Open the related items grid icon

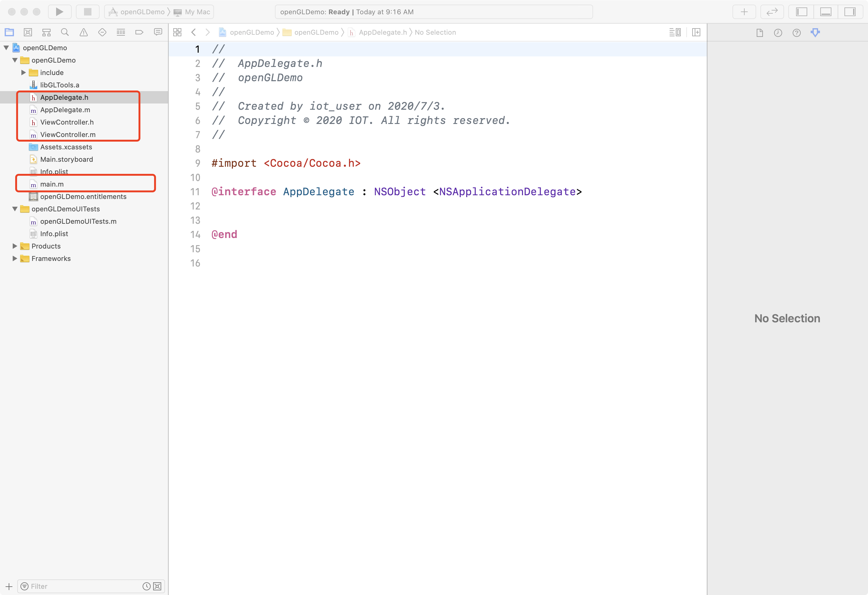point(177,33)
